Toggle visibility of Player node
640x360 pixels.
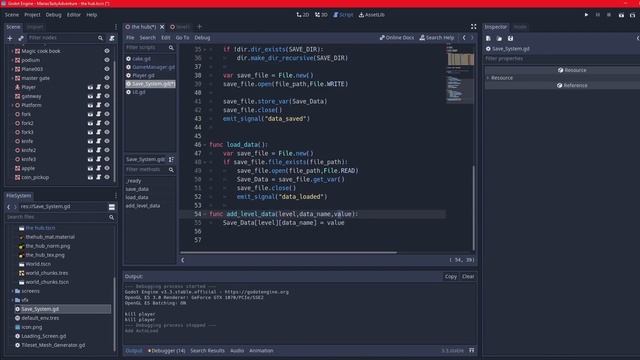[x=107, y=87]
